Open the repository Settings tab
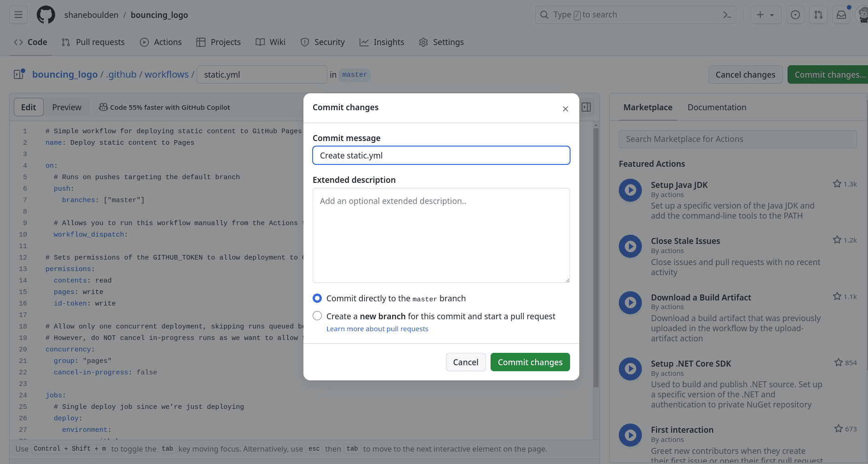 442,42
